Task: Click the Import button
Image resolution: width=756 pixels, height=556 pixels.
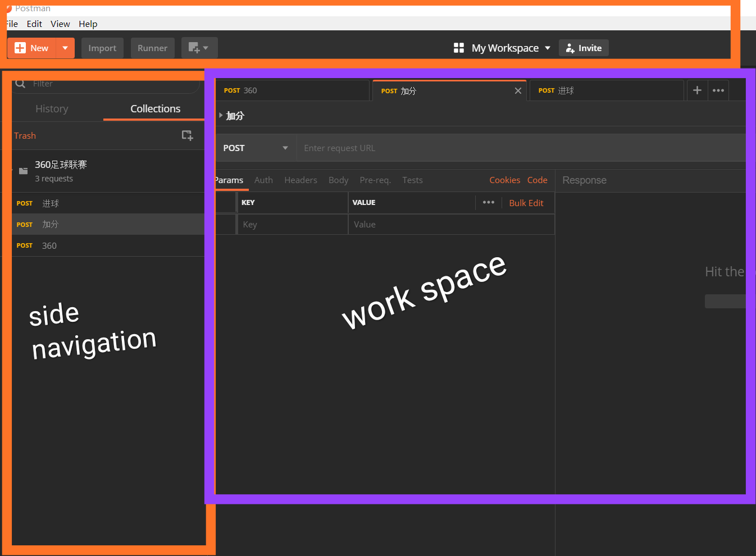Action: (102, 48)
